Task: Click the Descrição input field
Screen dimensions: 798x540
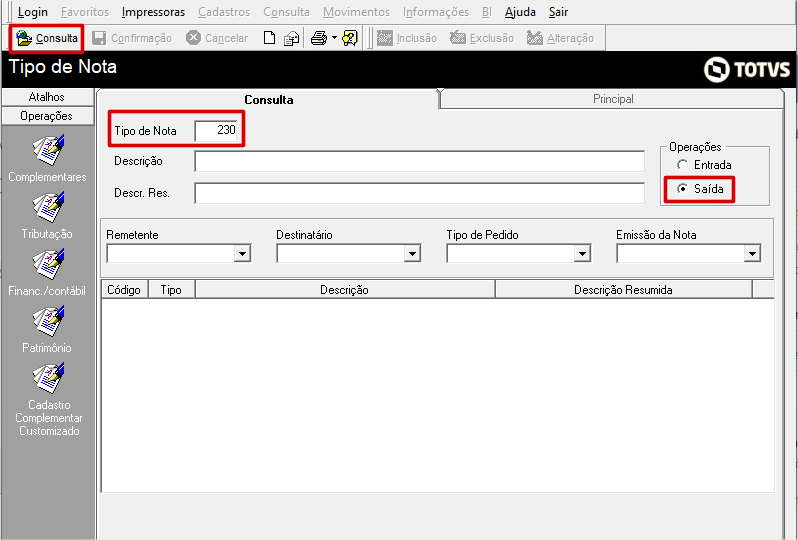Action: point(420,161)
